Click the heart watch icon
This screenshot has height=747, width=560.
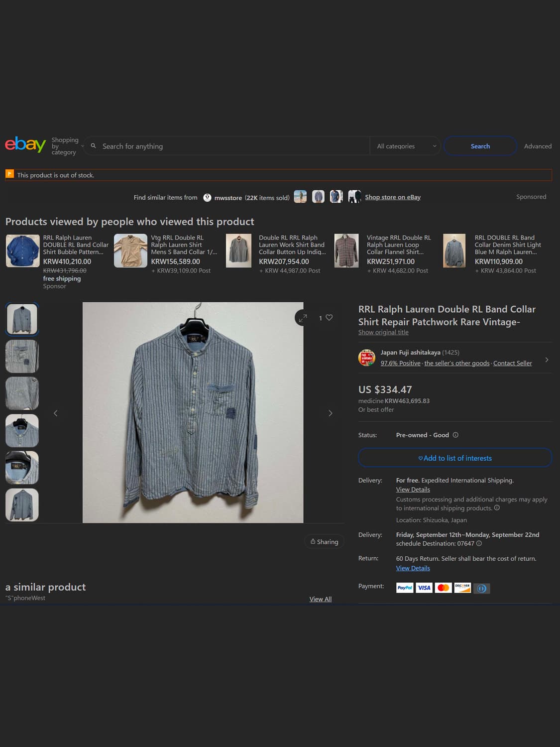329,317
